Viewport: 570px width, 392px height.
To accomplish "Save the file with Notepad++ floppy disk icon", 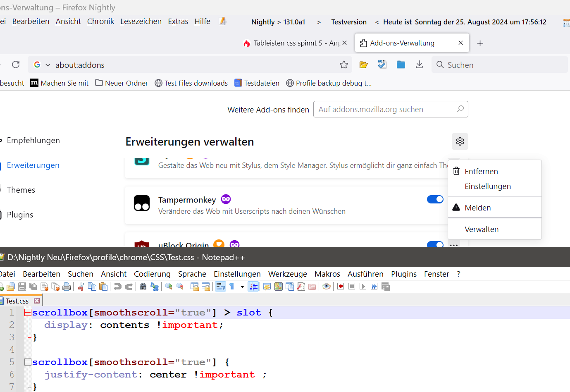I will (22, 287).
